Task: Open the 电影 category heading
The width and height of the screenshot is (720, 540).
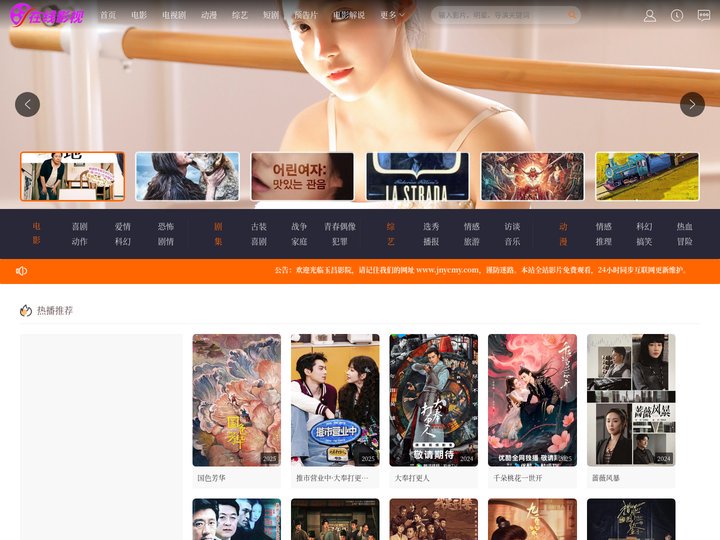Action: pos(36,234)
